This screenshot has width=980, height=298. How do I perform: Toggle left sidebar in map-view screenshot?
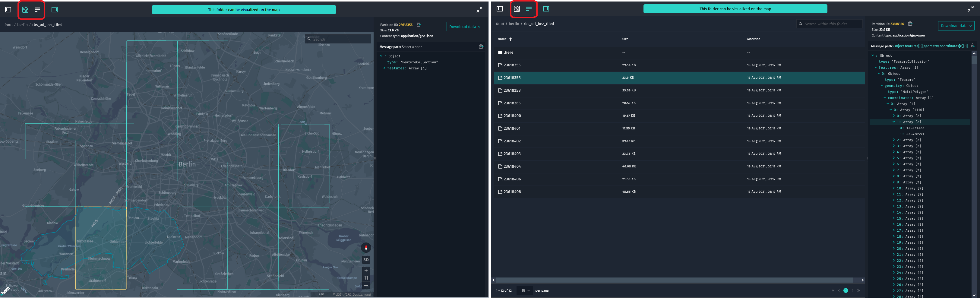point(8,10)
